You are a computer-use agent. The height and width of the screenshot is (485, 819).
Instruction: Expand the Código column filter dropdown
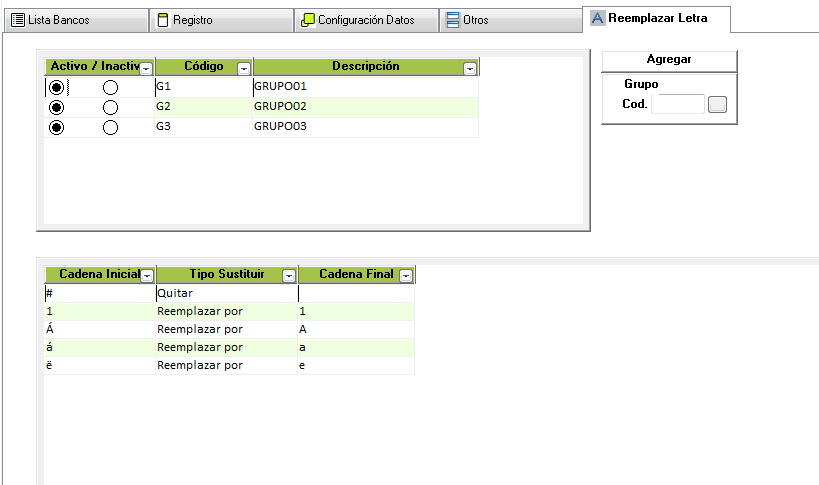[x=243, y=68]
